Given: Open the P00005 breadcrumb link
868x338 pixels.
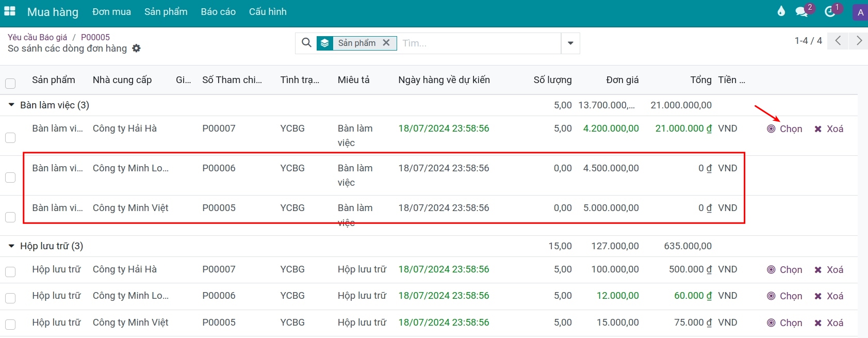Looking at the screenshot, I should pyautogui.click(x=95, y=37).
